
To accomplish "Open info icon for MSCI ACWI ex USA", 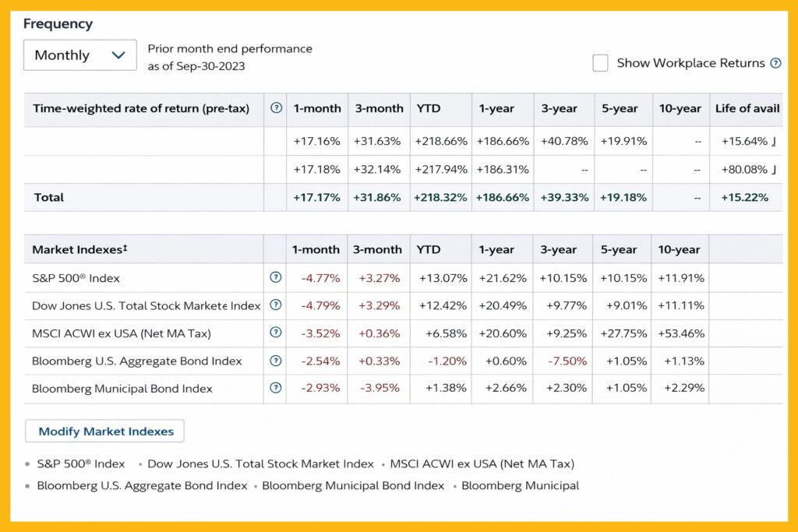I will click(275, 332).
